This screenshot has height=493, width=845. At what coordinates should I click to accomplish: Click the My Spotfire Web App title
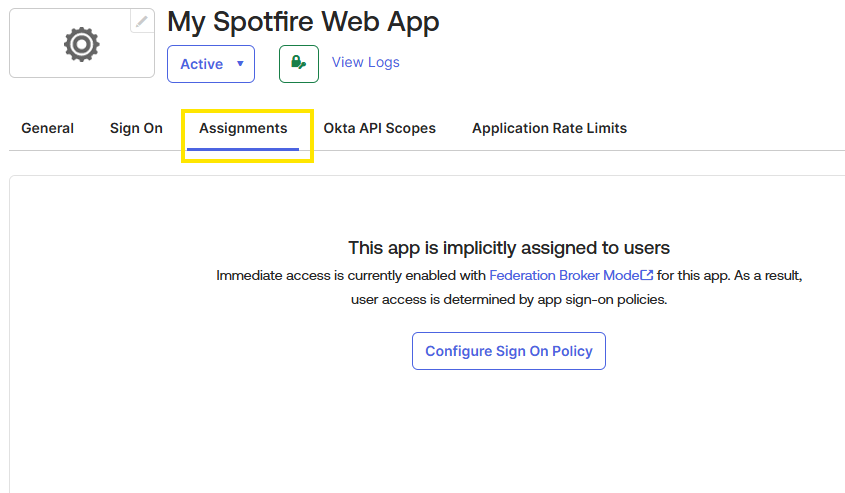pyautogui.click(x=303, y=22)
